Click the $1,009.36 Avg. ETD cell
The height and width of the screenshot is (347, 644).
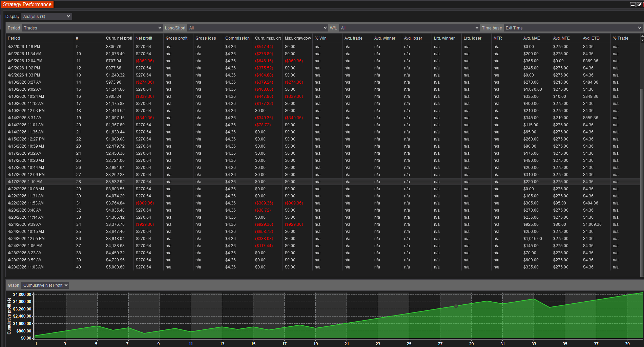(596, 224)
